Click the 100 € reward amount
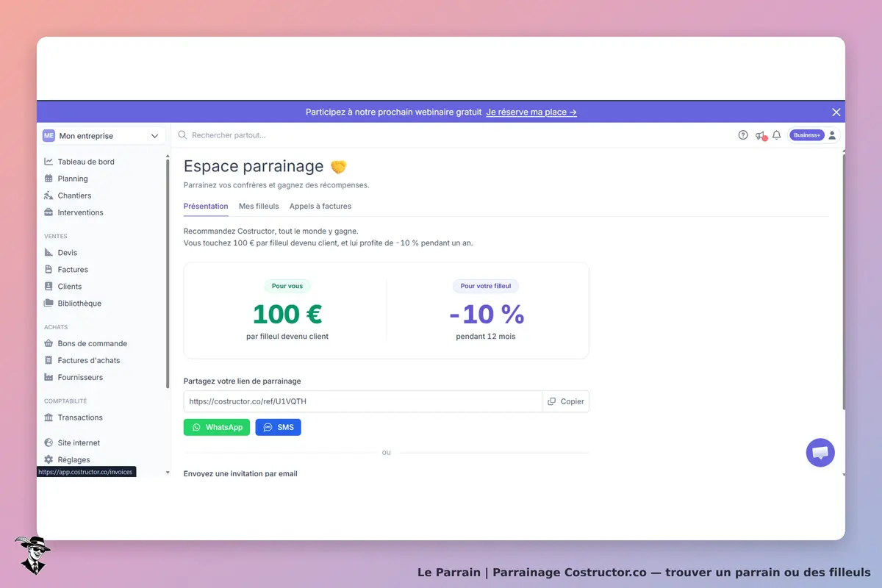The image size is (882, 588). [287, 315]
